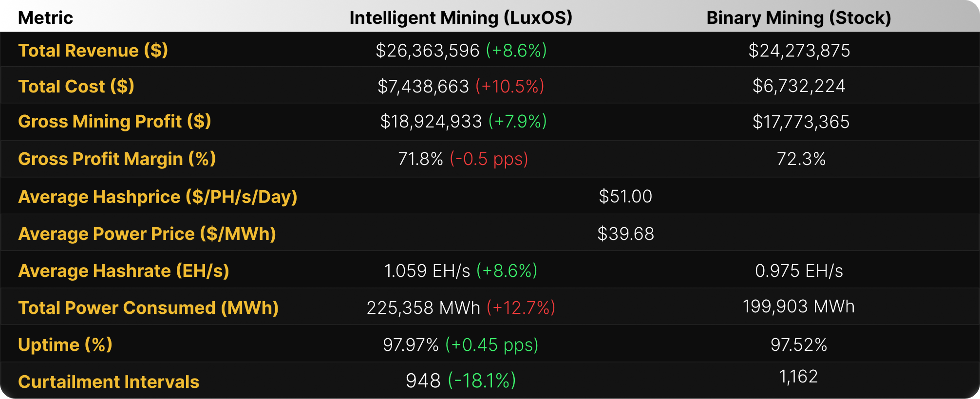Select the Total Cost ($) row label
Image resolution: width=980 pixels, height=399 pixels.
(76, 87)
